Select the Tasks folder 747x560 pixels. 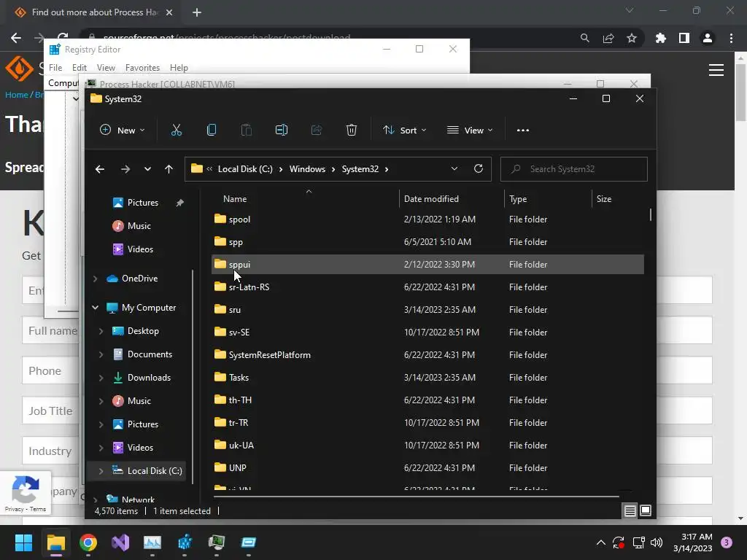[x=427, y=378]
